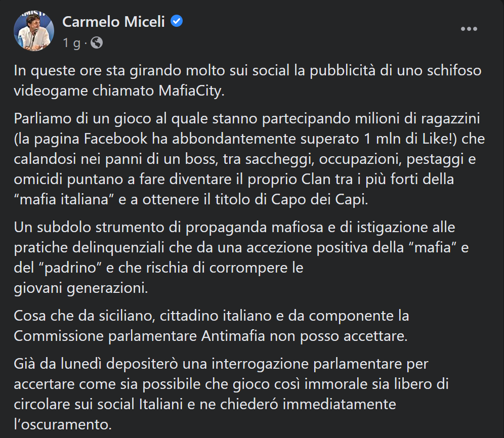Click the paragraph starting 'Un subdolo strumento'
Image resolution: width=504 pixels, height=438 pixels.
(x=241, y=258)
